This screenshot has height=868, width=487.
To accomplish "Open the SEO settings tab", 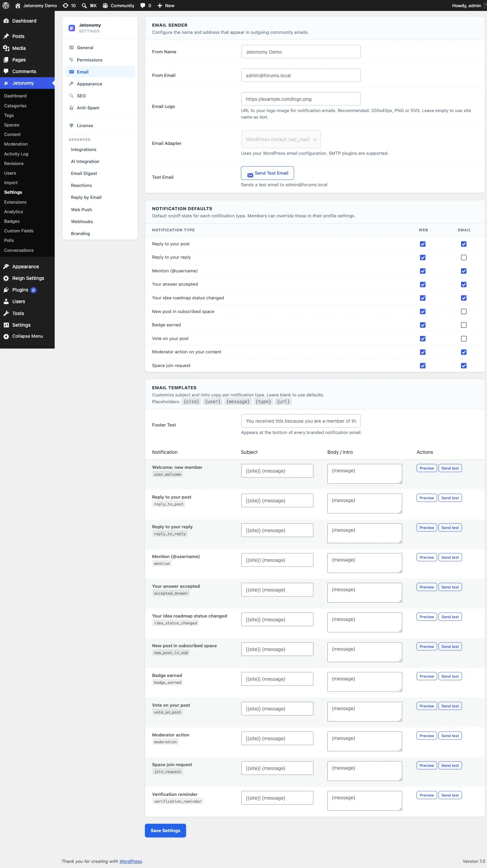I will (x=100, y=96).
